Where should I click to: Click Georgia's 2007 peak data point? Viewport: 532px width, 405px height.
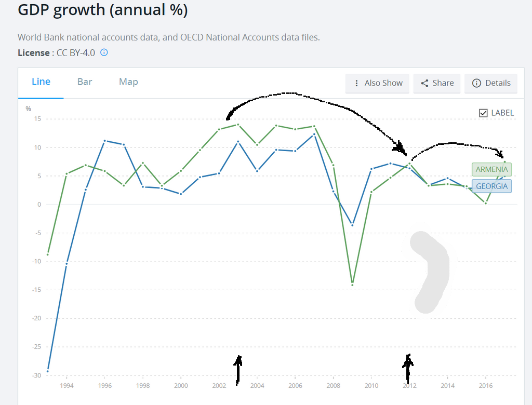[x=314, y=134]
